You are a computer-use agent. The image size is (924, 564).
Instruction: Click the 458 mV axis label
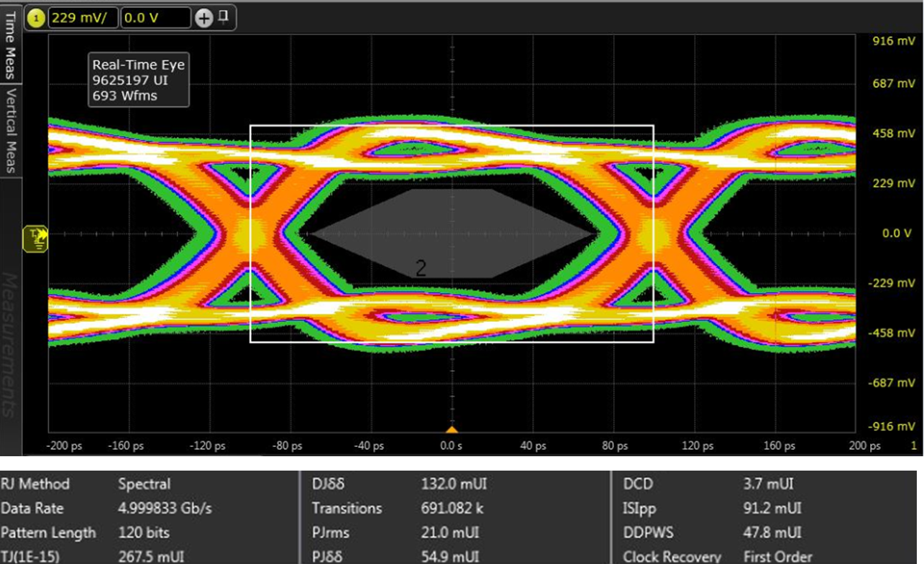tap(892, 134)
